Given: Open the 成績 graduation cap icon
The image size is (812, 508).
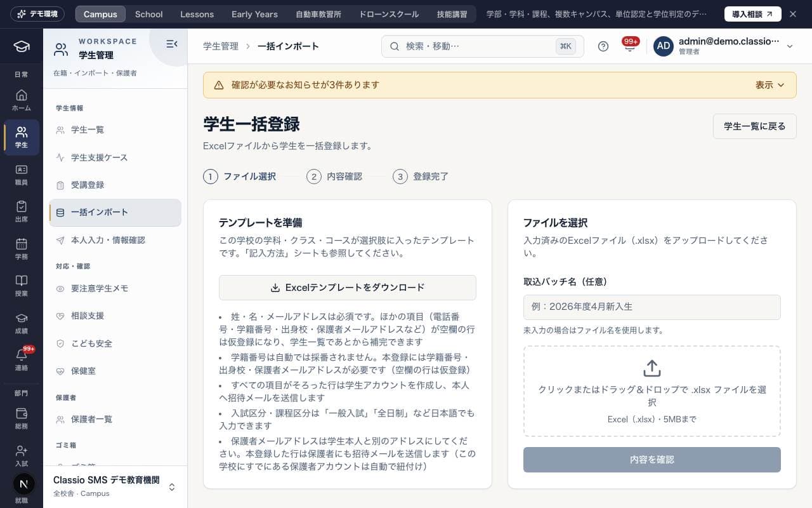Looking at the screenshot, I should 22,323.
